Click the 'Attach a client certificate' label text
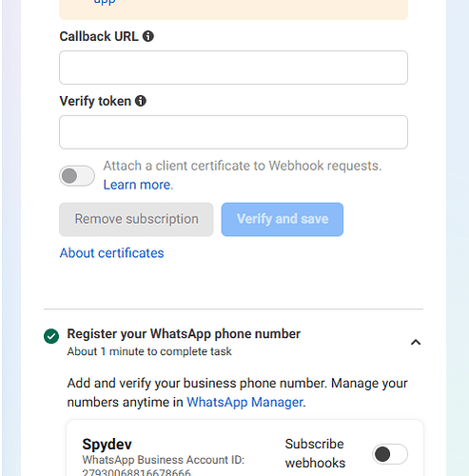This screenshot has width=469, height=476. (243, 166)
